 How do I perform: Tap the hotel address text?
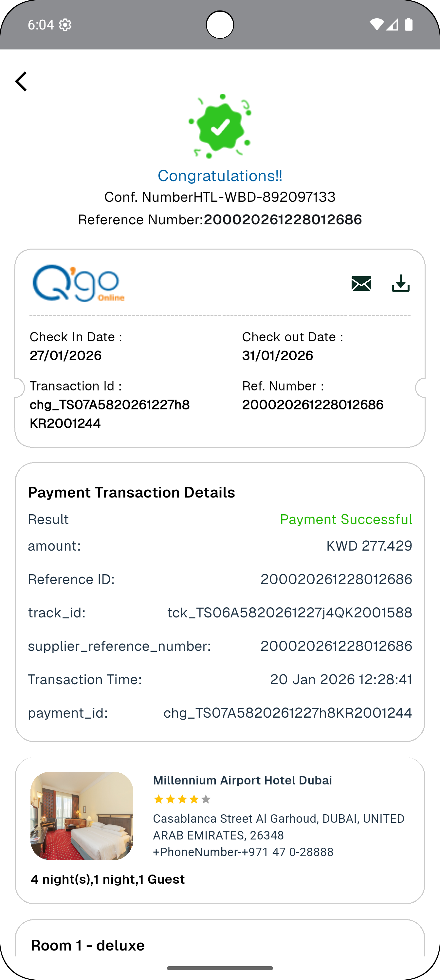click(x=278, y=827)
